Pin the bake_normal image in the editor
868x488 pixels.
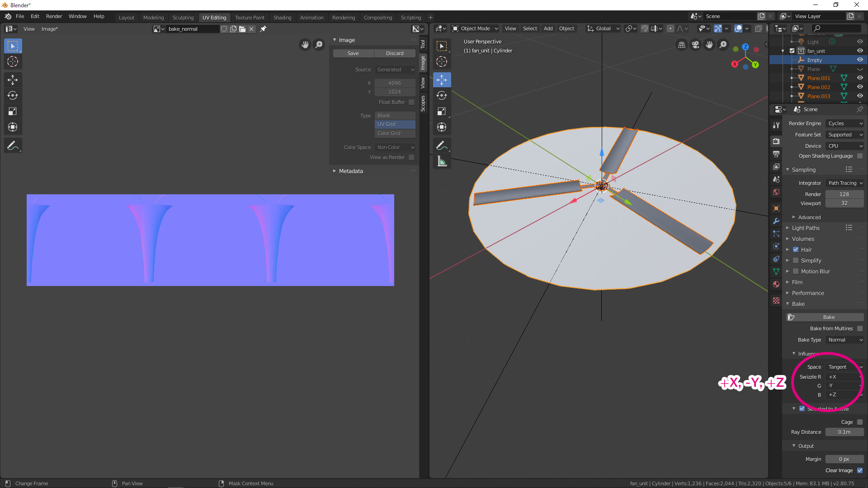coord(263,29)
